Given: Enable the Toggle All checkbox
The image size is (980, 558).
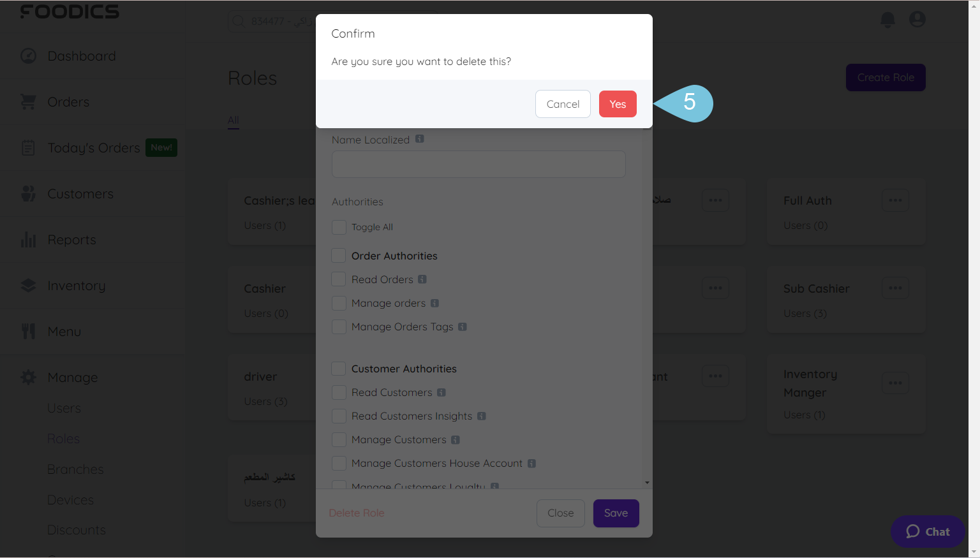Looking at the screenshot, I should tap(339, 227).
